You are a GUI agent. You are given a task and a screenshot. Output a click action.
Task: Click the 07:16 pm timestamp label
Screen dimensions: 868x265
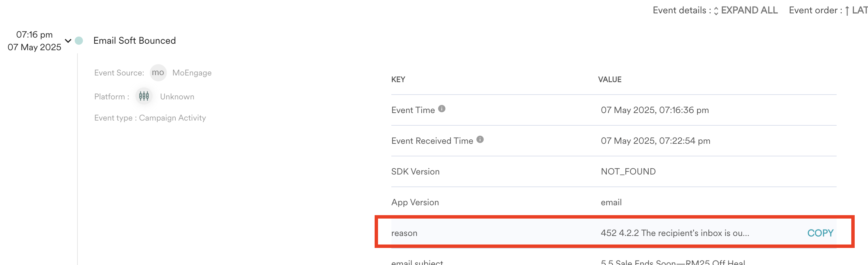34,34
